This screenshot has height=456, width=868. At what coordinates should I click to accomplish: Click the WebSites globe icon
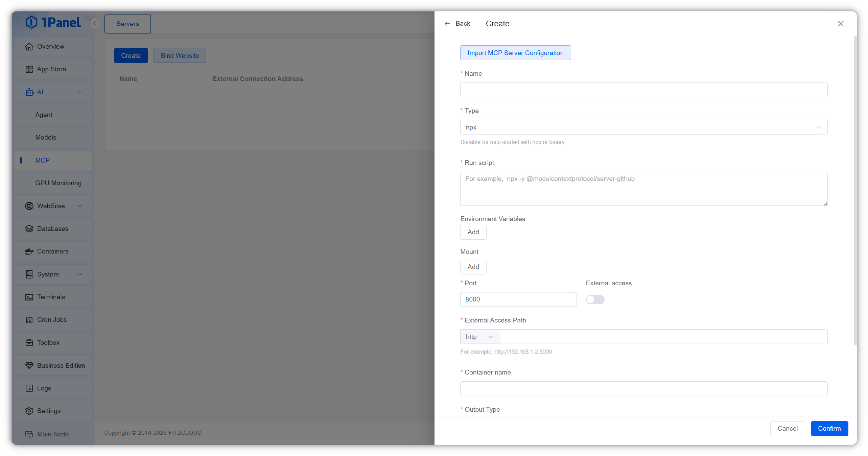point(29,206)
